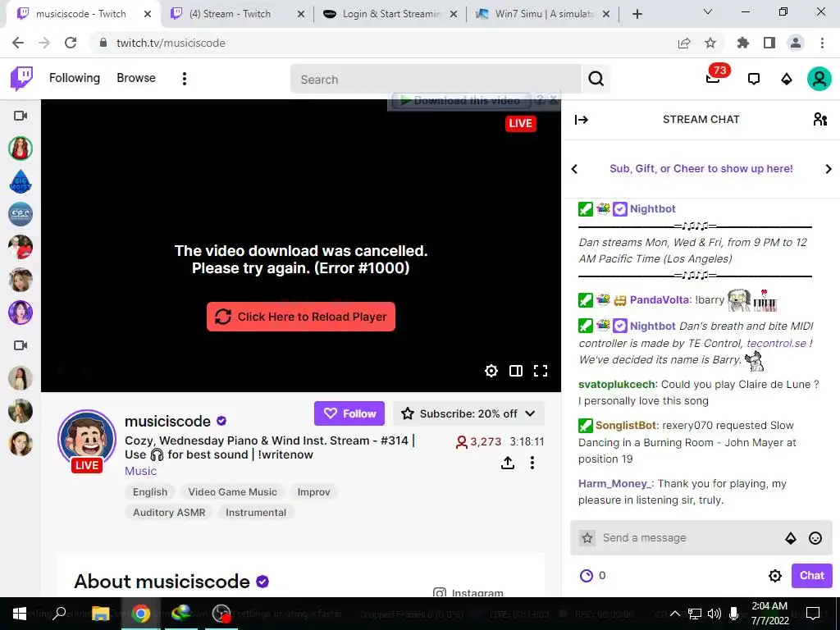Expand the followed channels camera icon in sidebar
This screenshot has height=630, width=840.
pyautogui.click(x=21, y=116)
